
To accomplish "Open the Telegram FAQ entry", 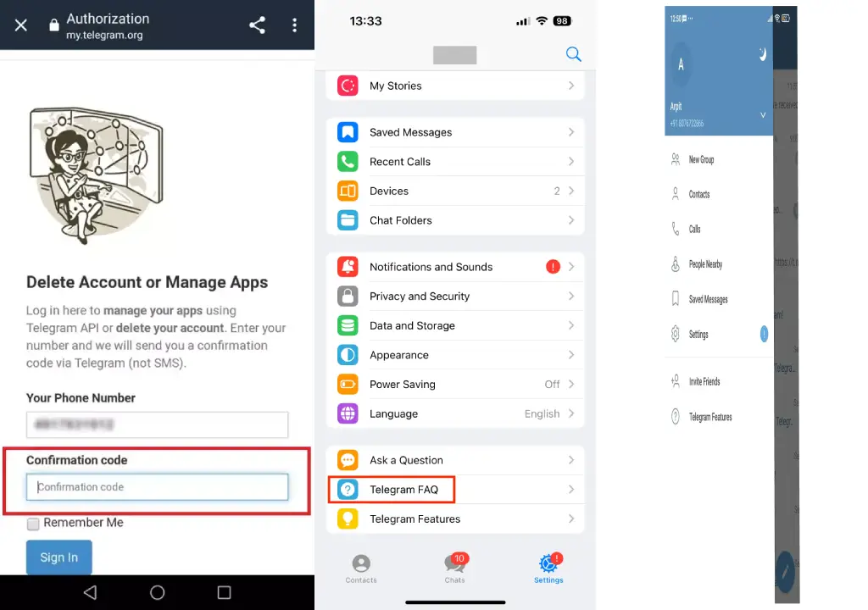I will click(403, 490).
